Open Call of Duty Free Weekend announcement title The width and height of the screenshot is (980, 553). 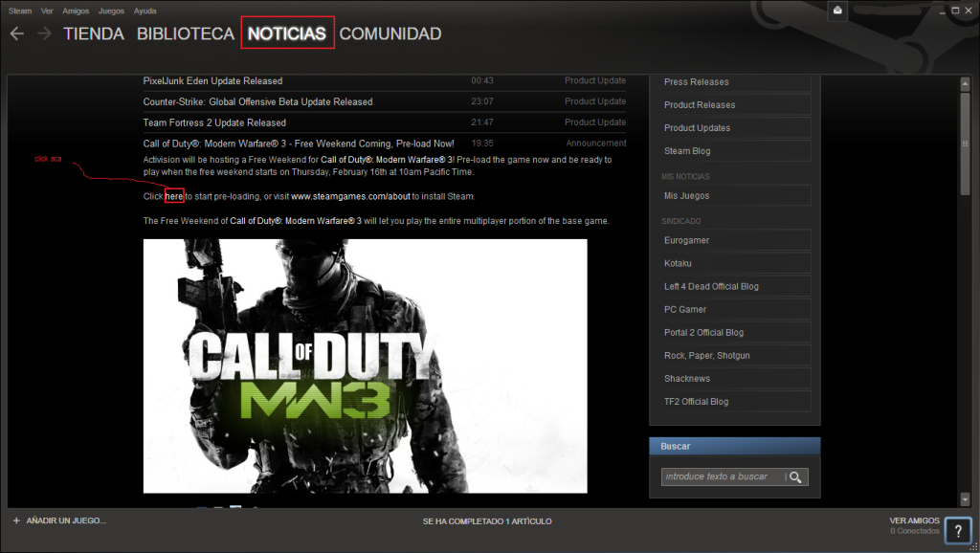[299, 144]
